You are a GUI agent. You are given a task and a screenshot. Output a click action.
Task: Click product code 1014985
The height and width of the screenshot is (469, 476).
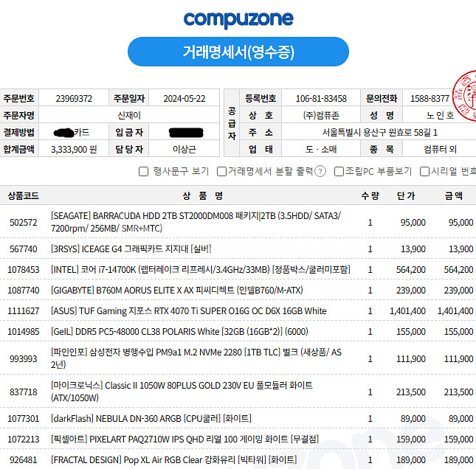pyautogui.click(x=24, y=332)
